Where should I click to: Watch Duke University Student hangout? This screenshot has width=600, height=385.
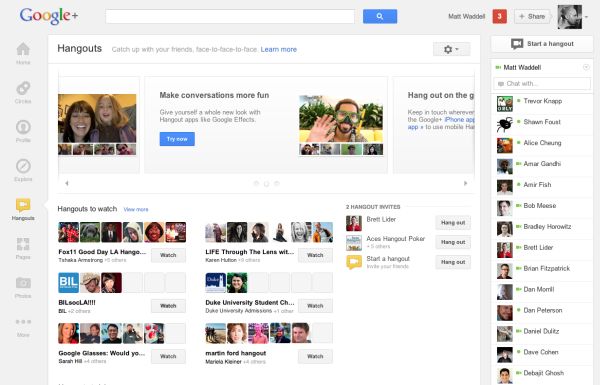tap(315, 306)
